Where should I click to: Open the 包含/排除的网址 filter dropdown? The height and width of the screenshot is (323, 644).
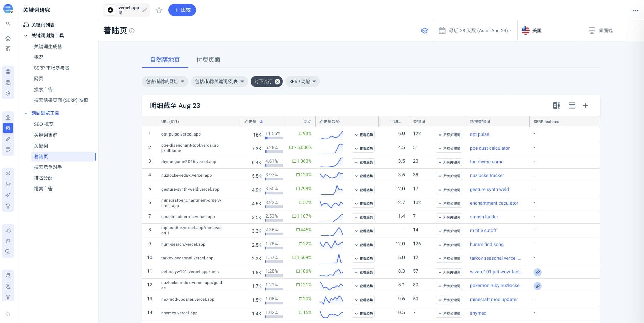[x=165, y=82]
